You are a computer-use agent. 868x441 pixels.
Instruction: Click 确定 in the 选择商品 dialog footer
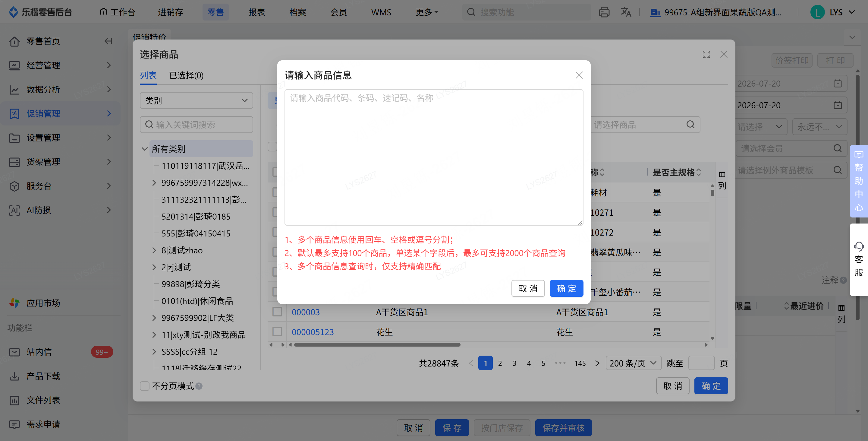pyautogui.click(x=711, y=386)
